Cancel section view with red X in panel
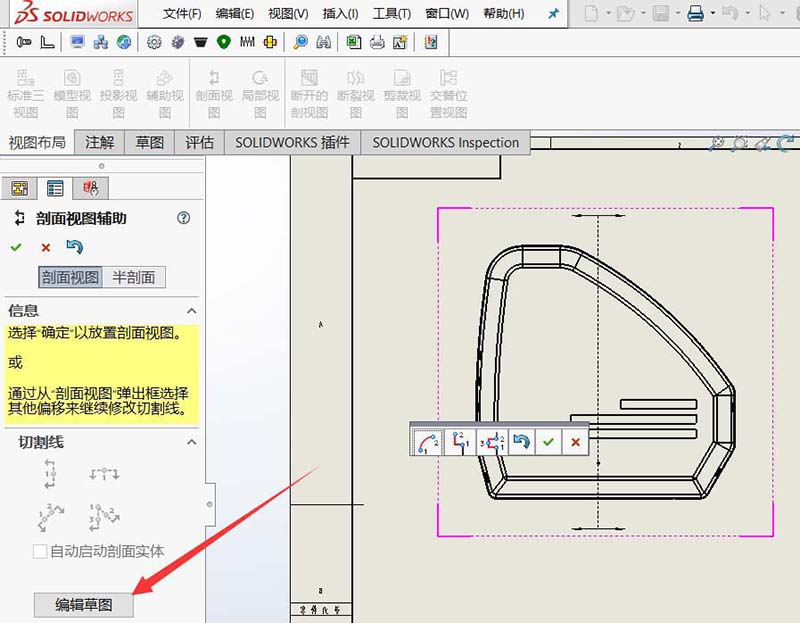 46,247
